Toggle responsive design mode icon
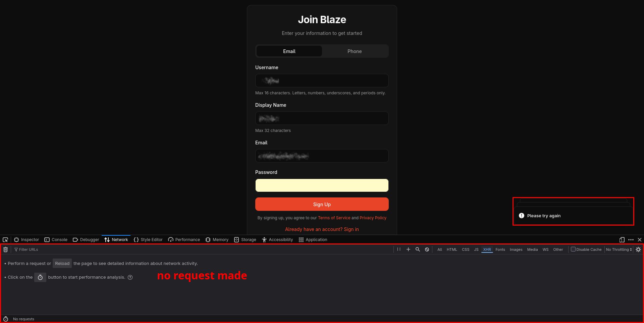Image resolution: width=644 pixels, height=323 pixels. (x=622, y=240)
